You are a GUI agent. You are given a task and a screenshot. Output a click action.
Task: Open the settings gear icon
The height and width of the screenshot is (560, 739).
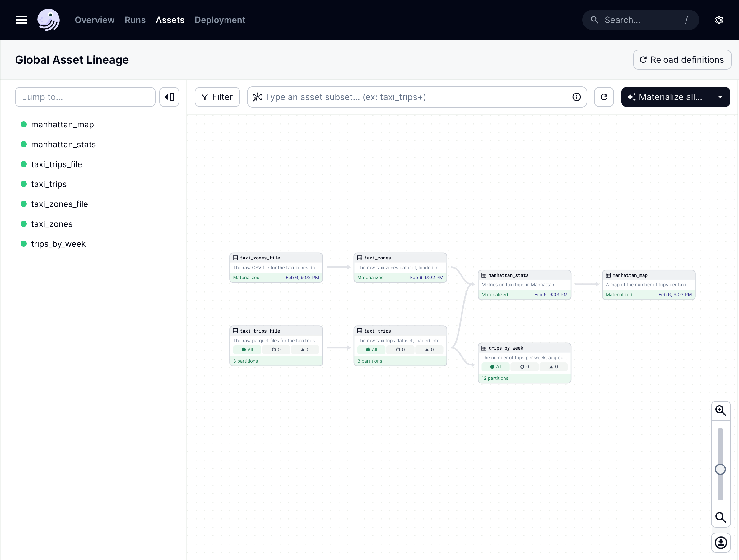pos(719,20)
